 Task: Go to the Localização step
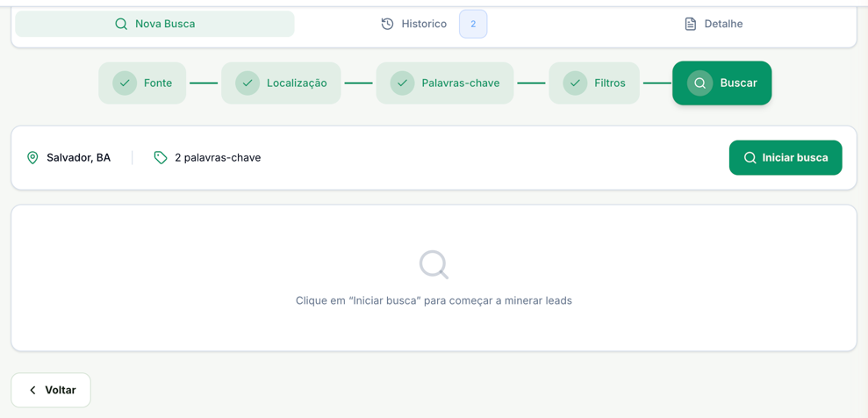281,83
